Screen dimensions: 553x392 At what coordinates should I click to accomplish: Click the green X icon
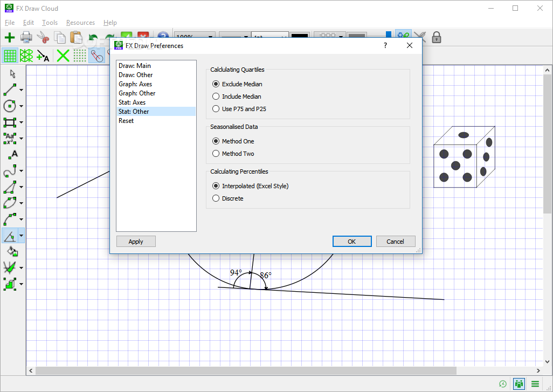tap(63, 56)
